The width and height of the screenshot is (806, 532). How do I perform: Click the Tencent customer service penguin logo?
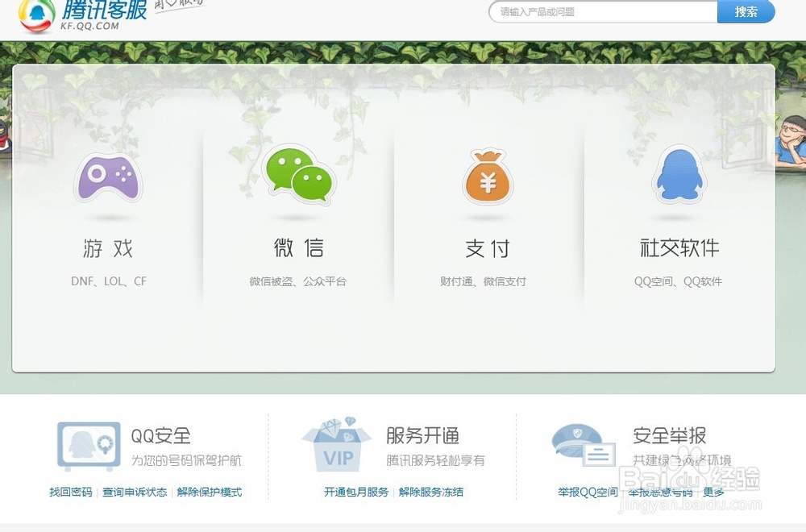coord(37,16)
